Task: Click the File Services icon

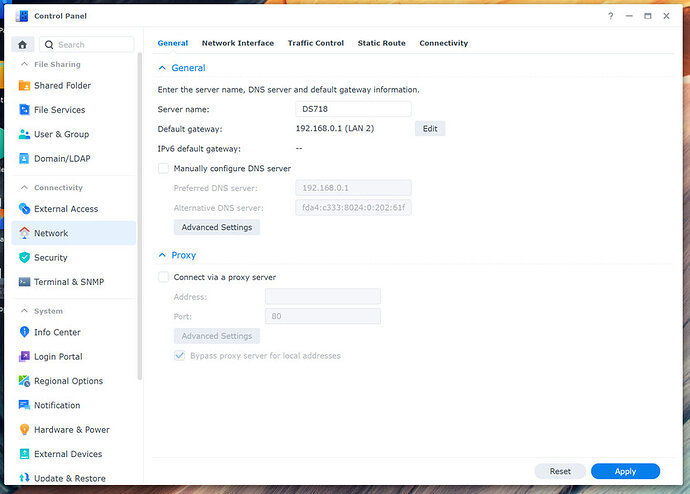Action: coord(25,110)
